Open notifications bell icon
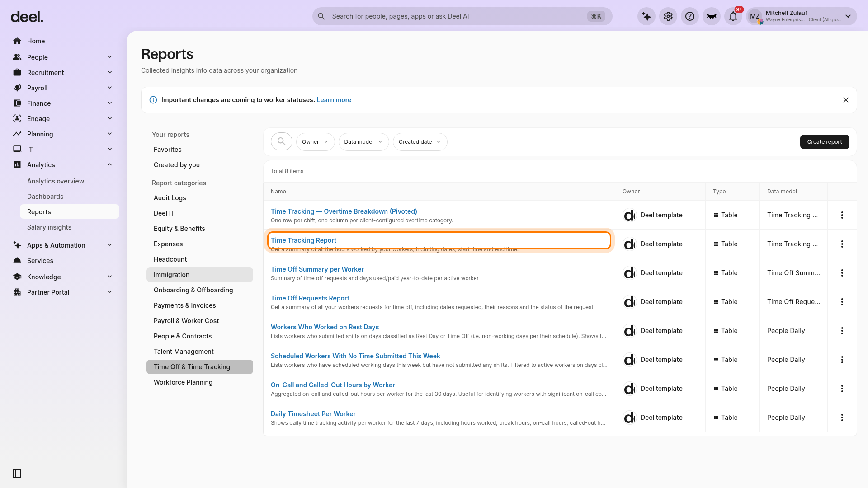The height and width of the screenshot is (488, 868). tap(733, 16)
